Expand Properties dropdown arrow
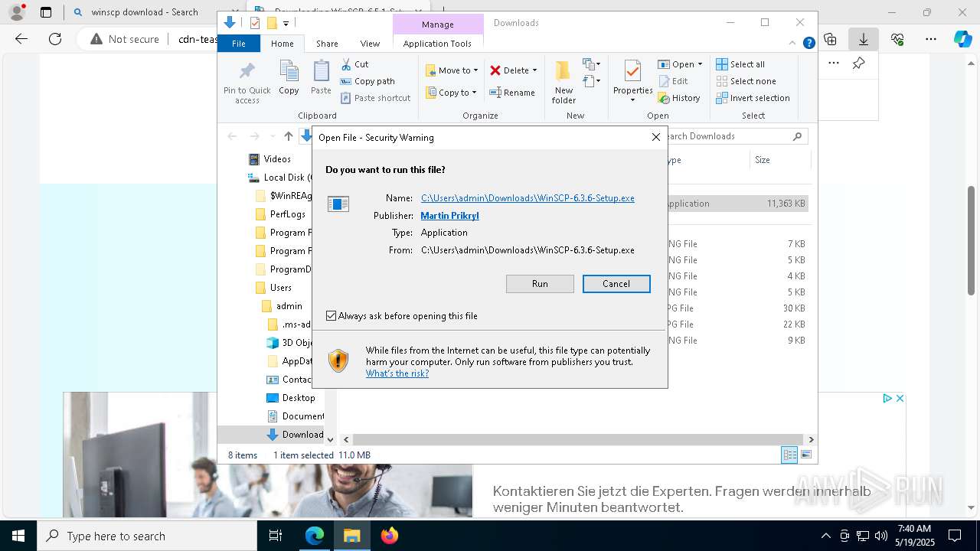Image resolution: width=980 pixels, height=551 pixels. tap(632, 100)
